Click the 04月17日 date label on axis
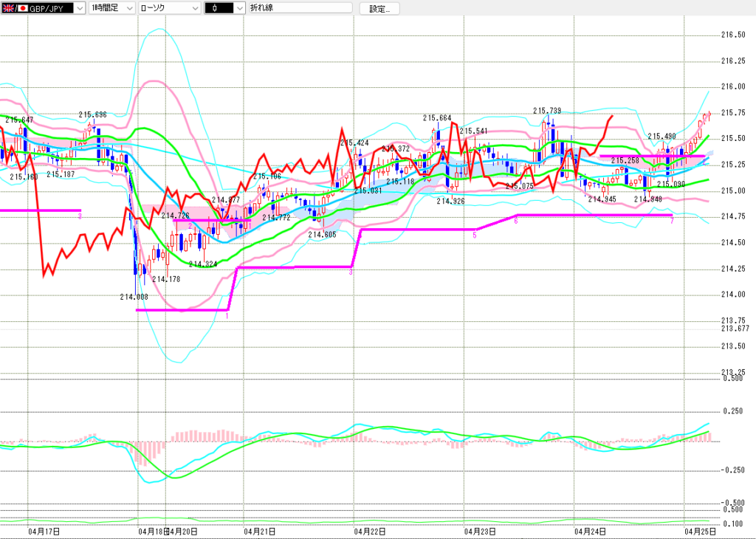Screen dimensions: 756x539 click(x=41, y=531)
